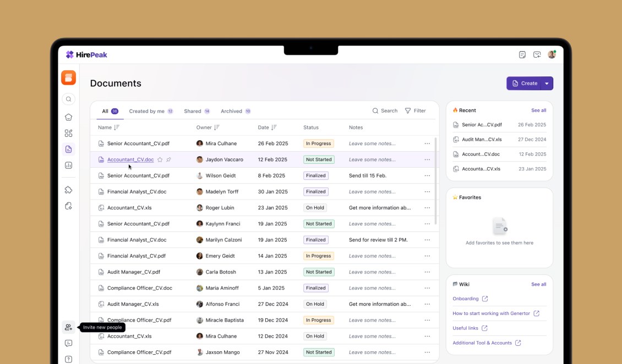Screen dimensions: 622x364
Task: Open the Accountant_CV.doc link
Action: (x=130, y=159)
